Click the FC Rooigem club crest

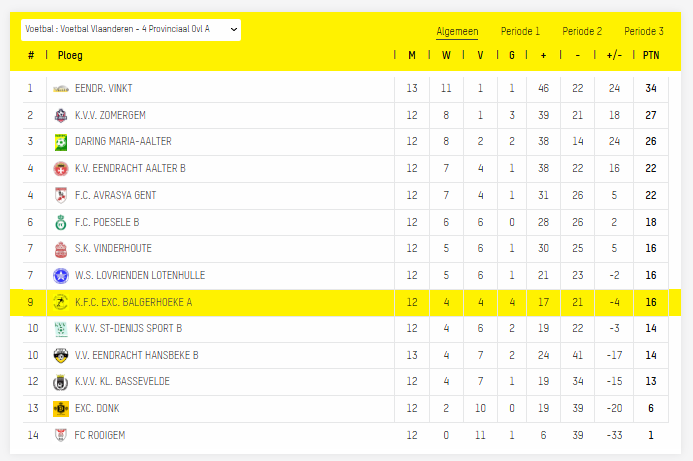(61, 435)
